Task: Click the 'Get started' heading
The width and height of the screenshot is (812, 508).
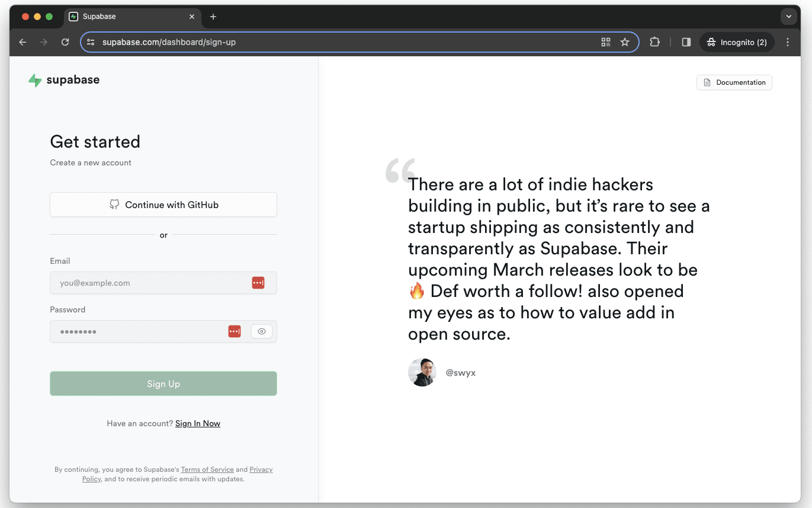Action: pyautogui.click(x=95, y=142)
